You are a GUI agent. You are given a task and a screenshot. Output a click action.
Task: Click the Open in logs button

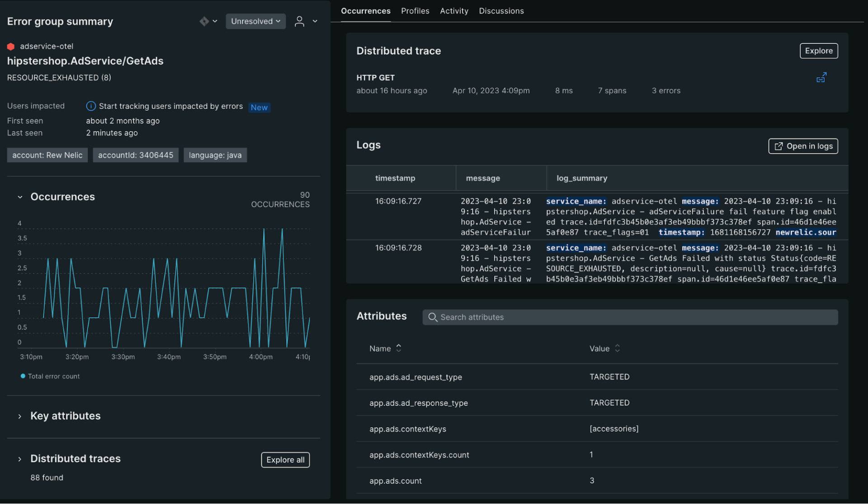pos(803,146)
